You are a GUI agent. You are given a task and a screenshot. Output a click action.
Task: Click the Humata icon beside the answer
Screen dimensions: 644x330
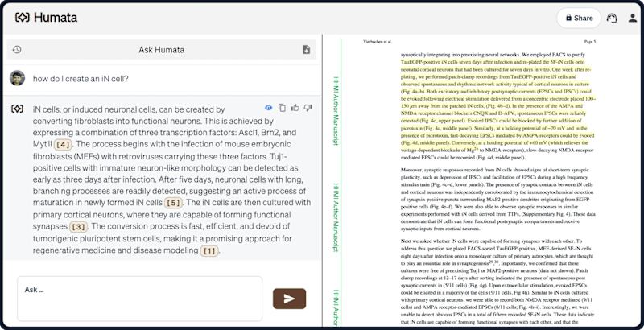(x=17, y=109)
